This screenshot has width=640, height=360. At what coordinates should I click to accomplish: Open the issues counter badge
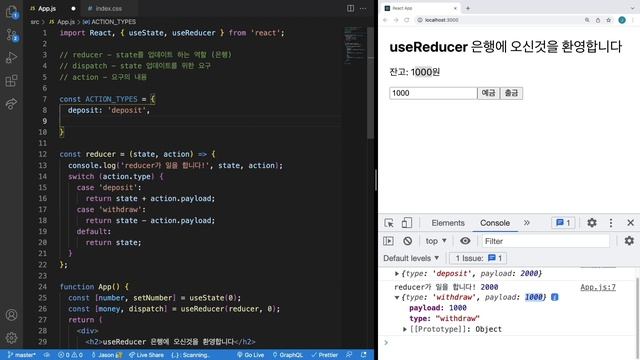[x=563, y=222]
